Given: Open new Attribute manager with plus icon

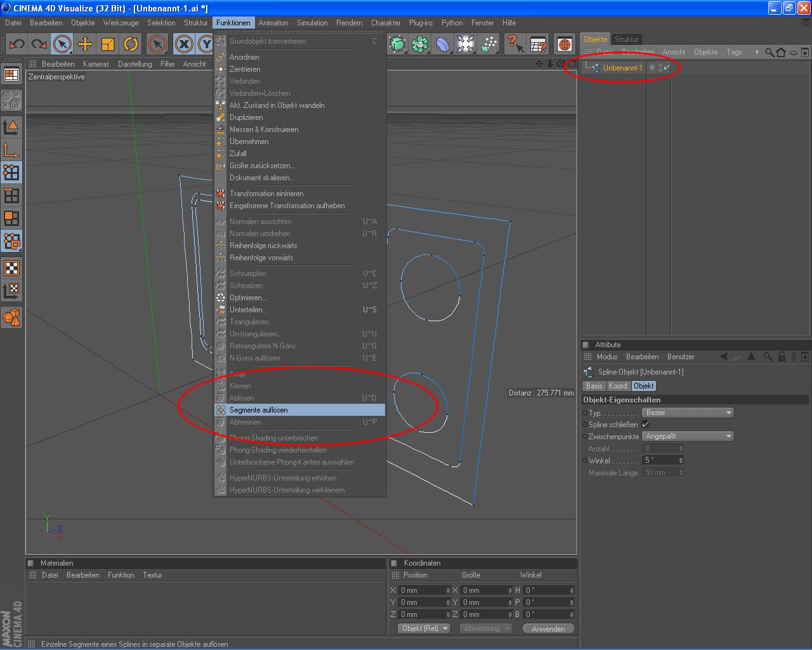Looking at the screenshot, I should 805,357.
